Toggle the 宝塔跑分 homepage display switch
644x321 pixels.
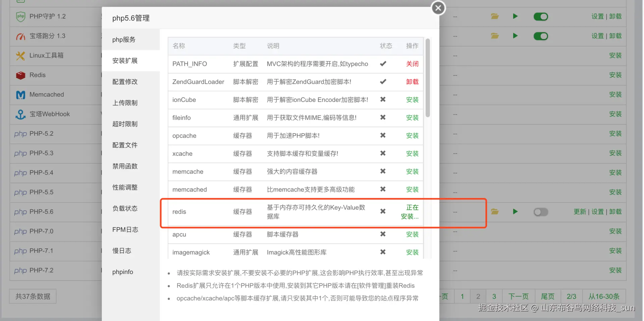coord(541,36)
